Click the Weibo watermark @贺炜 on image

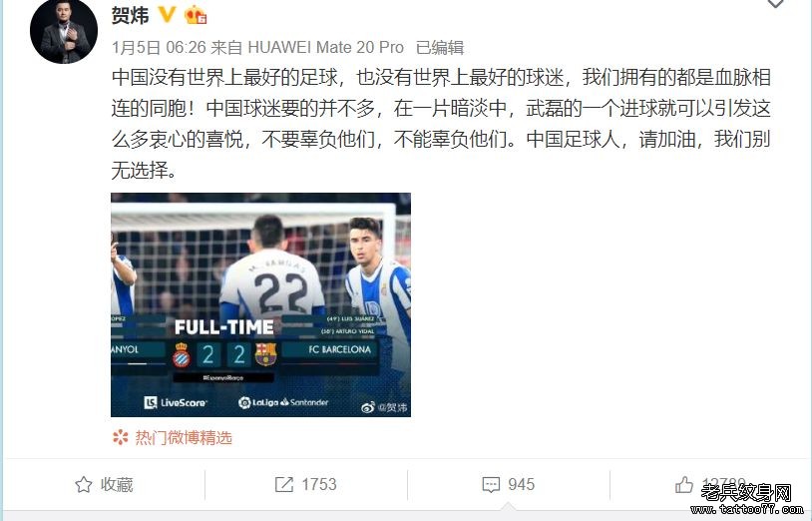click(384, 407)
